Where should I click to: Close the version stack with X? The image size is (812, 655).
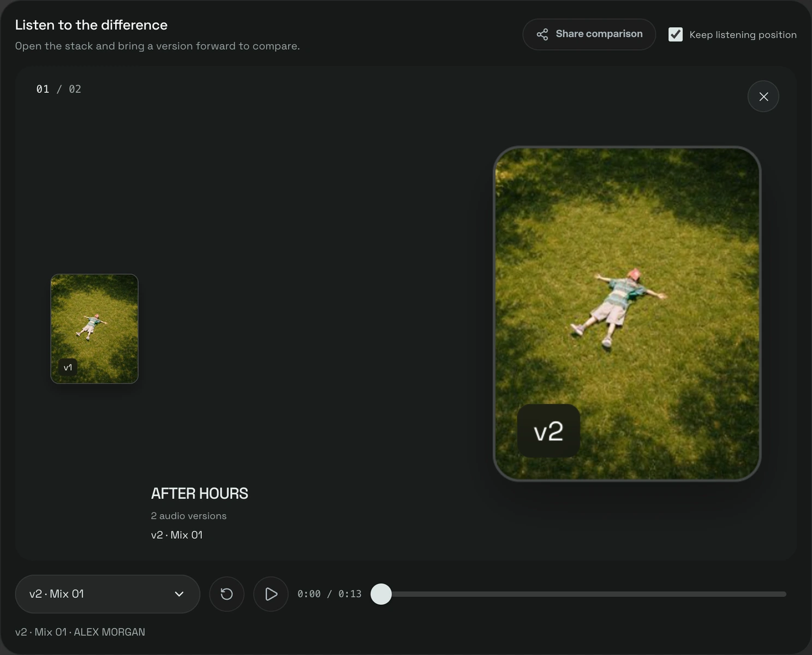point(763,97)
